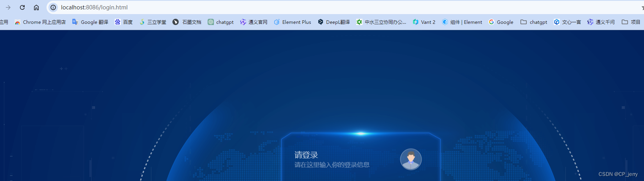Screen dimensions: 644x181
Task: Open 组件 | Element bookmark
Action: [x=462, y=22]
